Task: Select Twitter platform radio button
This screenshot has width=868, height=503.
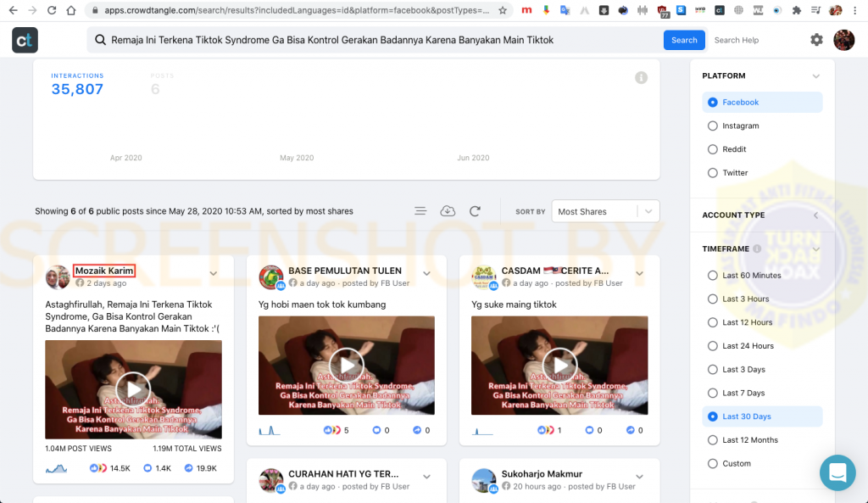Action: [x=712, y=173]
